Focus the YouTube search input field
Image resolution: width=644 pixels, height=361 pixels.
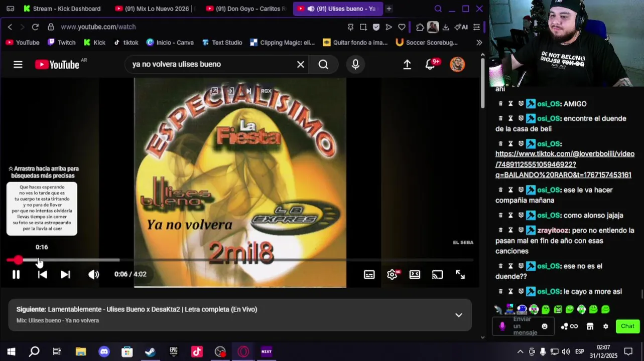pos(211,64)
